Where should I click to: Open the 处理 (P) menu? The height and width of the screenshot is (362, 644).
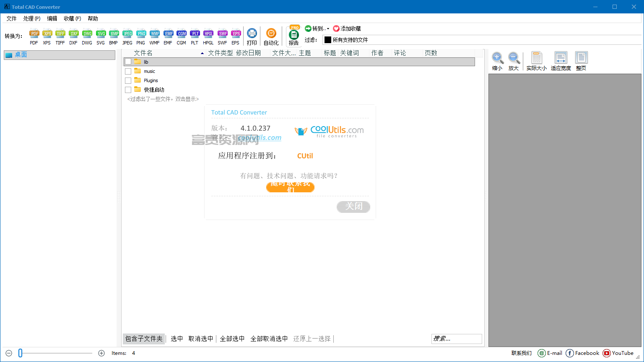click(32, 18)
